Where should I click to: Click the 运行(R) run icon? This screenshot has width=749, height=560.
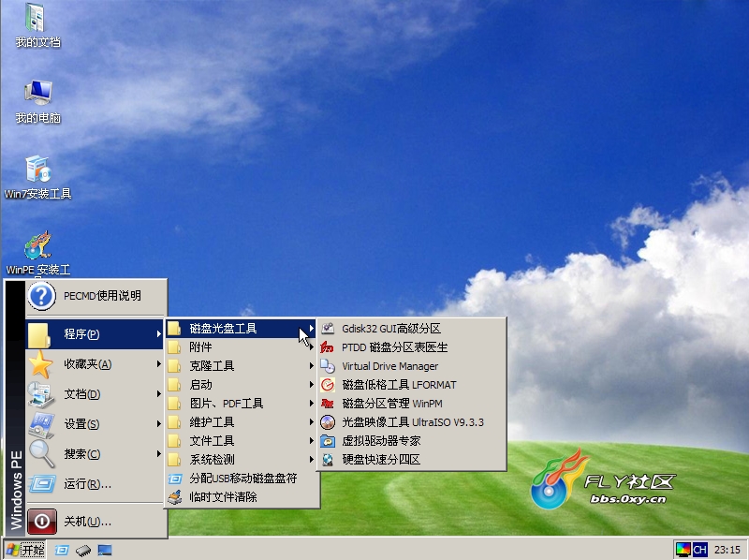(42, 484)
